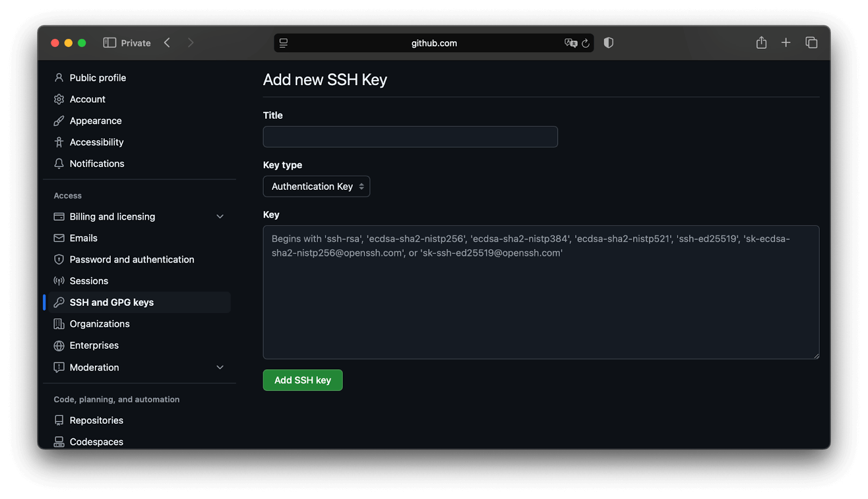Screen dimensions: 868x499
Task: Open a new tab with plus icon
Action: (x=786, y=43)
